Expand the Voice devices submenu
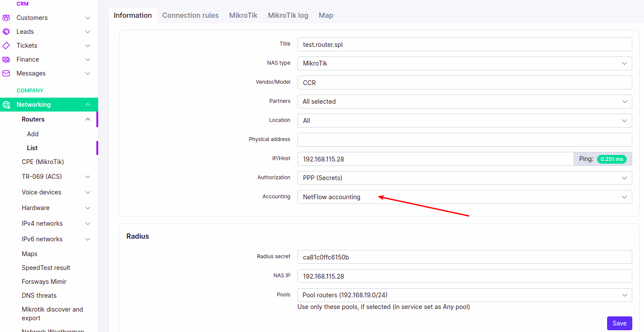 click(x=87, y=192)
